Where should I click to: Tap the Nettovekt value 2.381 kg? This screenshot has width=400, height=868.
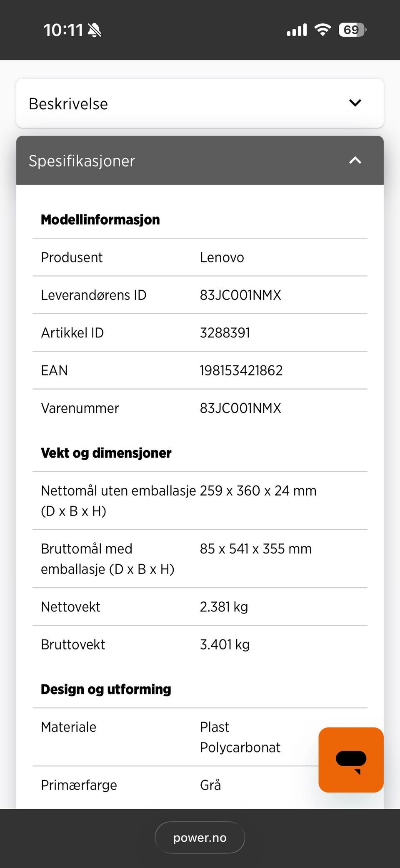click(224, 606)
